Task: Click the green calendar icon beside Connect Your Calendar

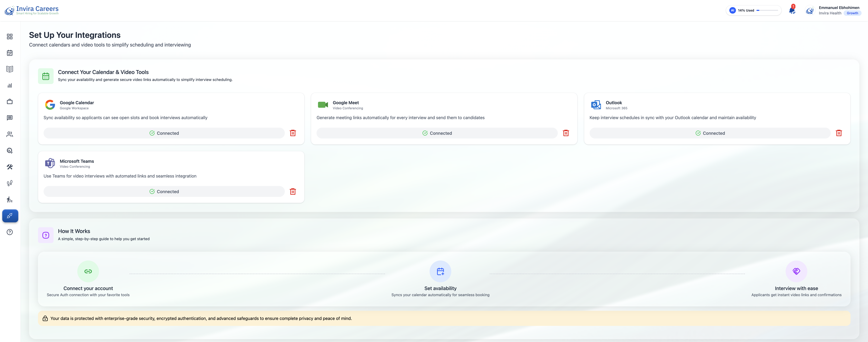Action: pos(46,76)
